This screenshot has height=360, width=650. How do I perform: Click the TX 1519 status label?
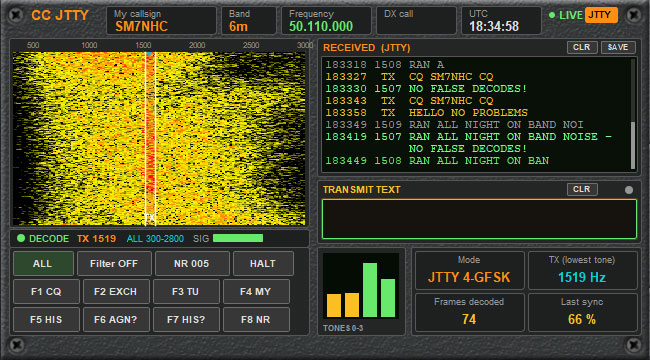click(96, 238)
